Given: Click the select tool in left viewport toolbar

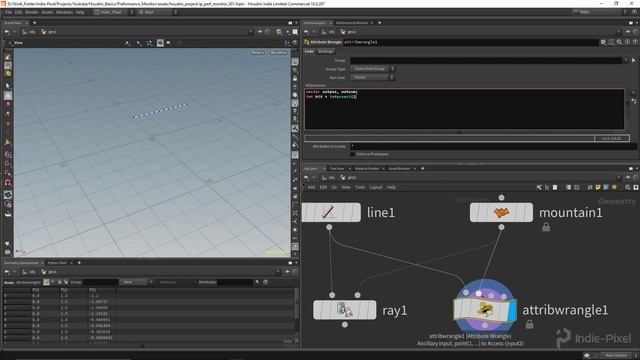Looking at the screenshot, I should click(x=8, y=86).
